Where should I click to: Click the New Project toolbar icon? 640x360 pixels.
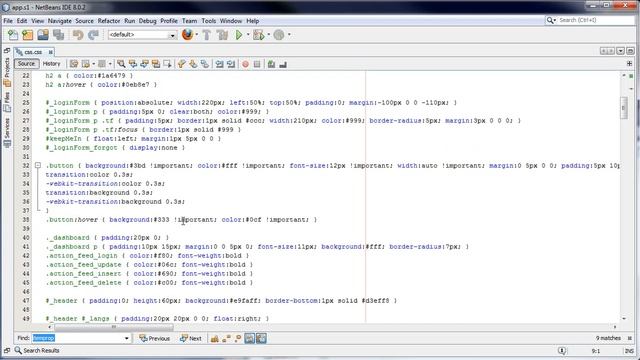click(27, 35)
